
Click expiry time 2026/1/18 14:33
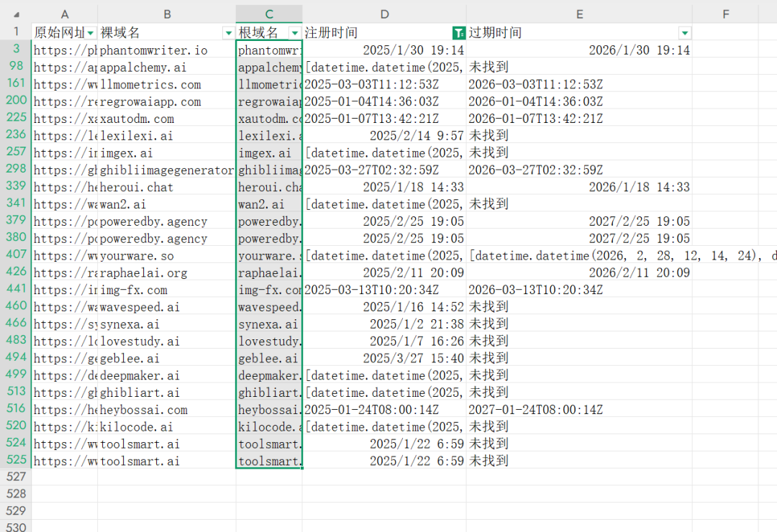click(579, 187)
